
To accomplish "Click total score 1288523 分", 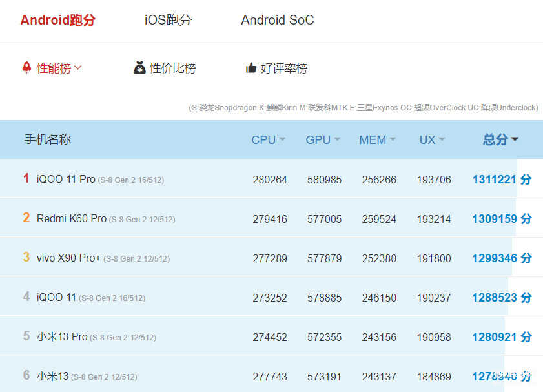I will tap(502, 298).
